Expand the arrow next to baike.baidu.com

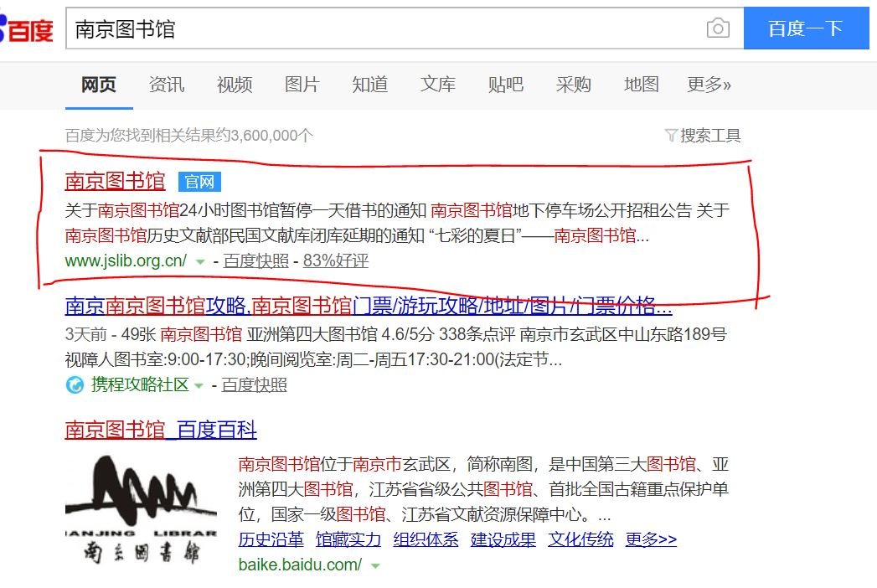[x=374, y=565]
